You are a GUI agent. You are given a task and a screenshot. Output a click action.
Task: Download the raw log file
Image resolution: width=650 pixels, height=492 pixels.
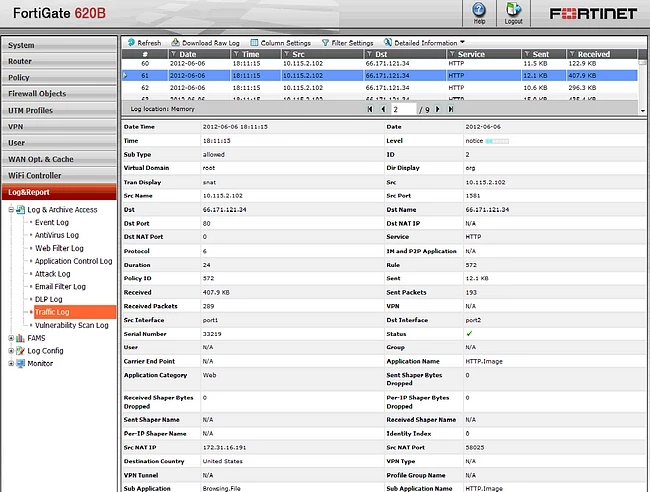(206, 43)
